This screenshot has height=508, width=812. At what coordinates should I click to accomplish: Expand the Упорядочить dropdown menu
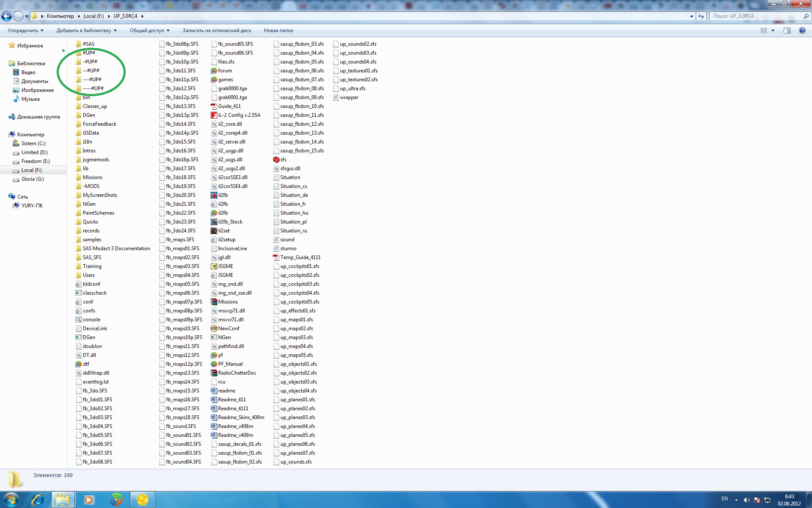(25, 30)
